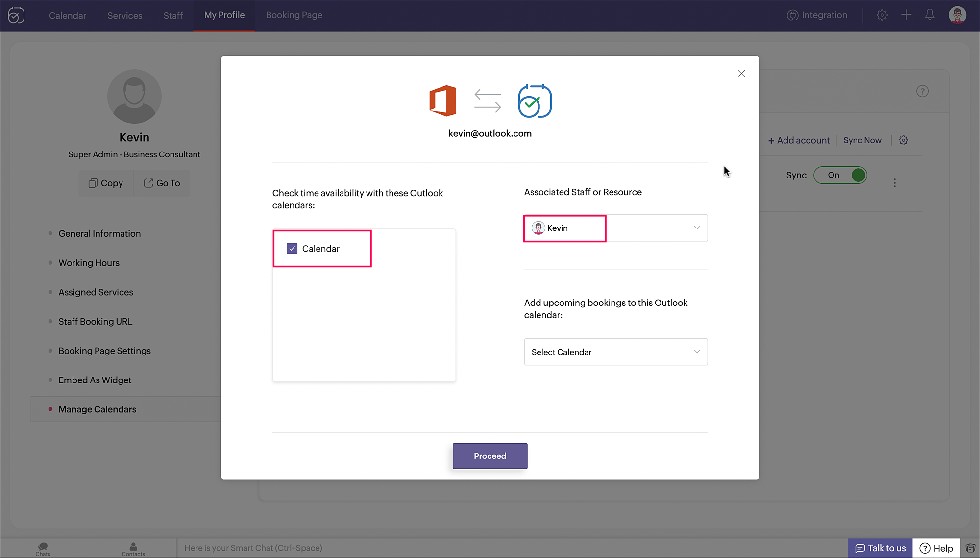Click the Sync Now link

click(x=862, y=141)
